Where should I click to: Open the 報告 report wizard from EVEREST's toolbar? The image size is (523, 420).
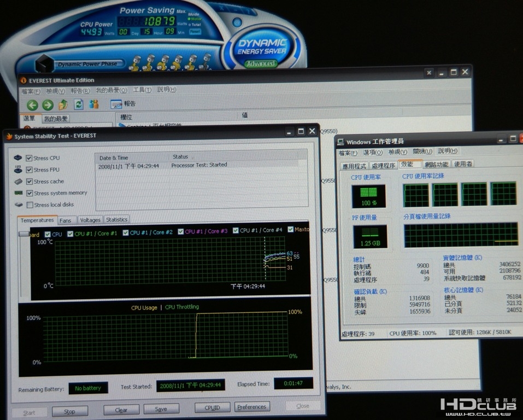pyautogui.click(x=123, y=104)
